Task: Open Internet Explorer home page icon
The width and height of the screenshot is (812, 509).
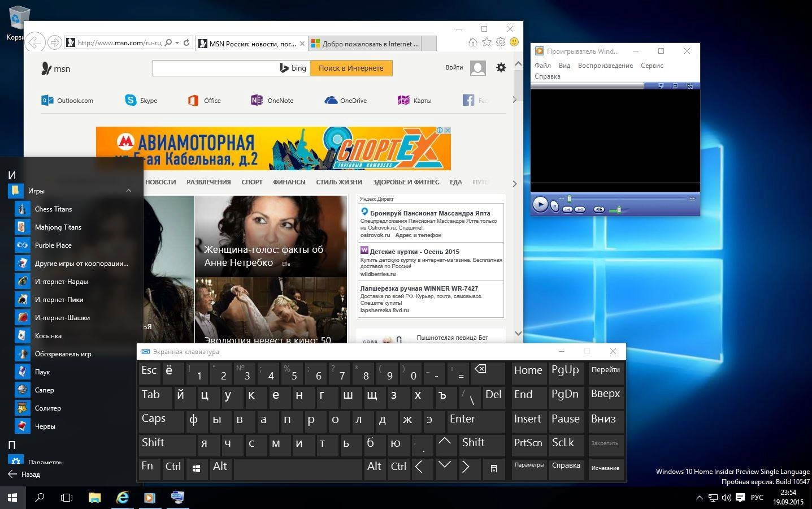Action: [473, 42]
